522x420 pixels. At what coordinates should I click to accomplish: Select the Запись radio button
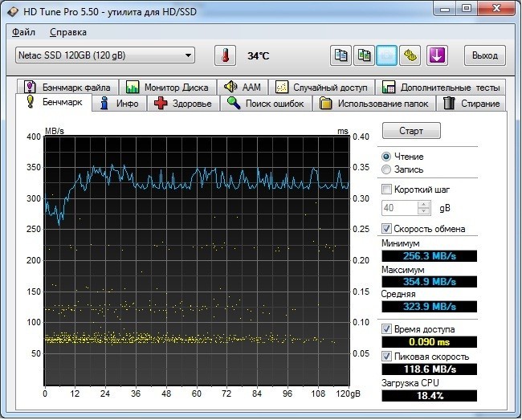(x=386, y=169)
